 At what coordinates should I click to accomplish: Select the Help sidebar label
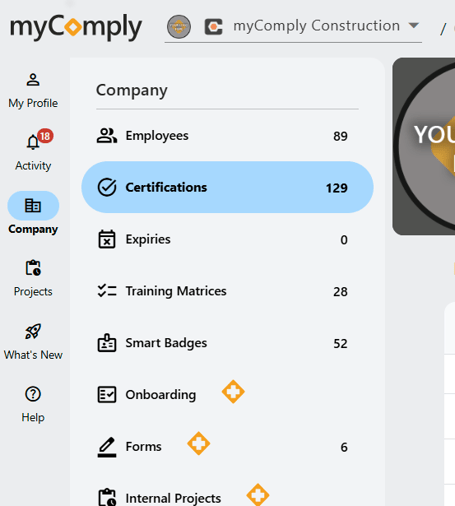coord(33,418)
